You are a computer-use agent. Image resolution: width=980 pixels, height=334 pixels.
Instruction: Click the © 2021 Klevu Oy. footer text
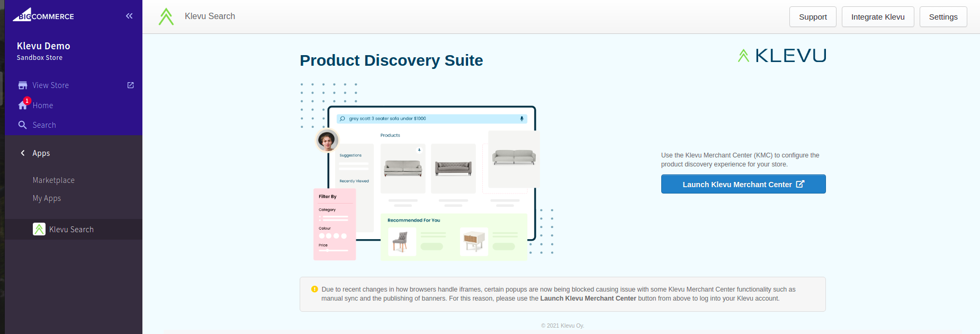(563, 326)
